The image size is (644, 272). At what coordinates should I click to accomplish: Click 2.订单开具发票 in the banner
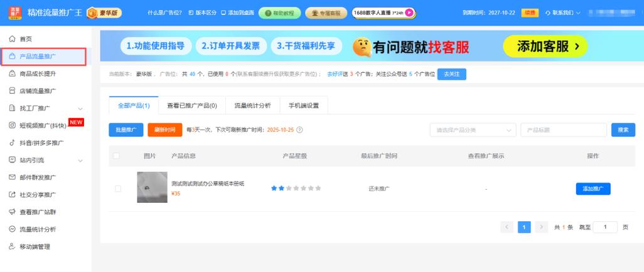click(x=231, y=46)
